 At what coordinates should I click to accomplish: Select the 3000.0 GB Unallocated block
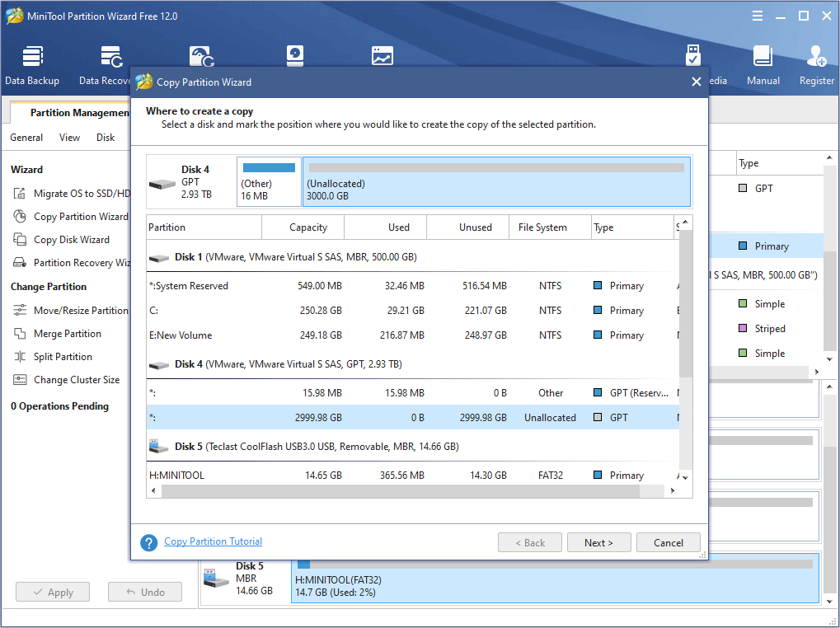point(496,181)
